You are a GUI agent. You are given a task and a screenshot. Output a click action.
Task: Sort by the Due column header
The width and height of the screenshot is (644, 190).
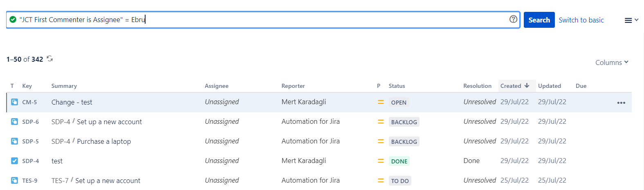click(x=581, y=86)
